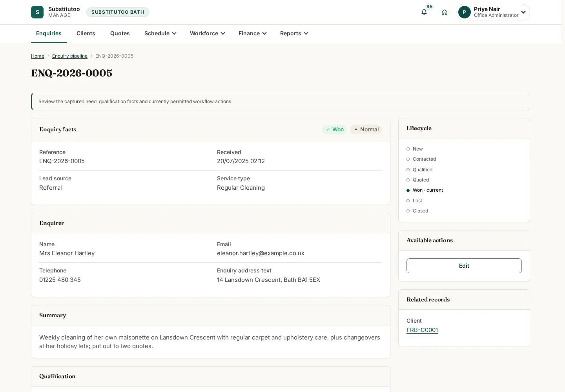Viewport: 565px width, 392px height.
Task: Expand the user account menu chevron
Action: pyautogui.click(x=523, y=12)
